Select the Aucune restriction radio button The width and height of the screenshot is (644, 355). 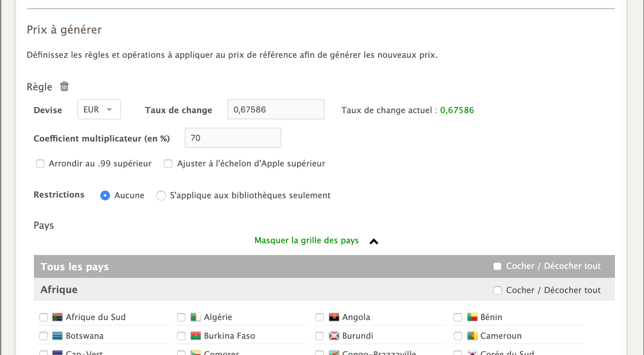tap(105, 195)
